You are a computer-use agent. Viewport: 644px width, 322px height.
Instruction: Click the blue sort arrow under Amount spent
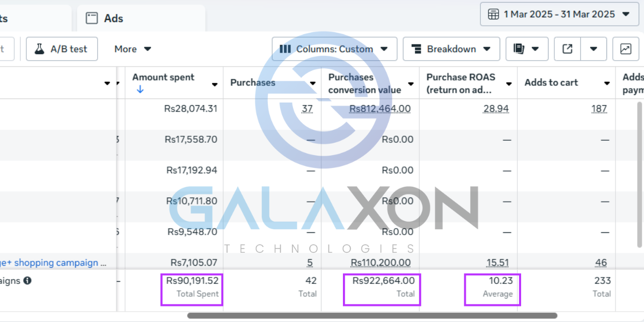[140, 90]
